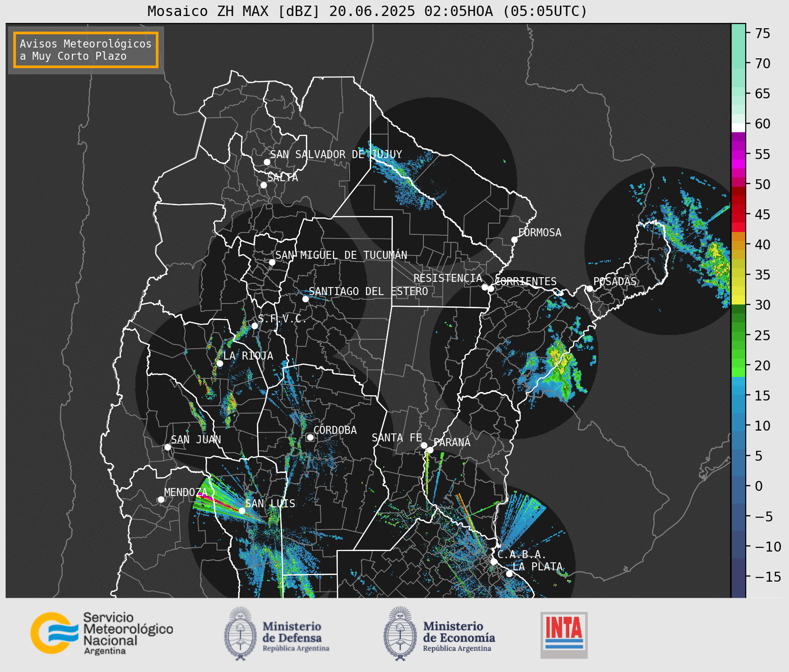Viewport: 789px width, 672px height.
Task: Click the yellow 30 dBZ color band
Action: coord(738,300)
